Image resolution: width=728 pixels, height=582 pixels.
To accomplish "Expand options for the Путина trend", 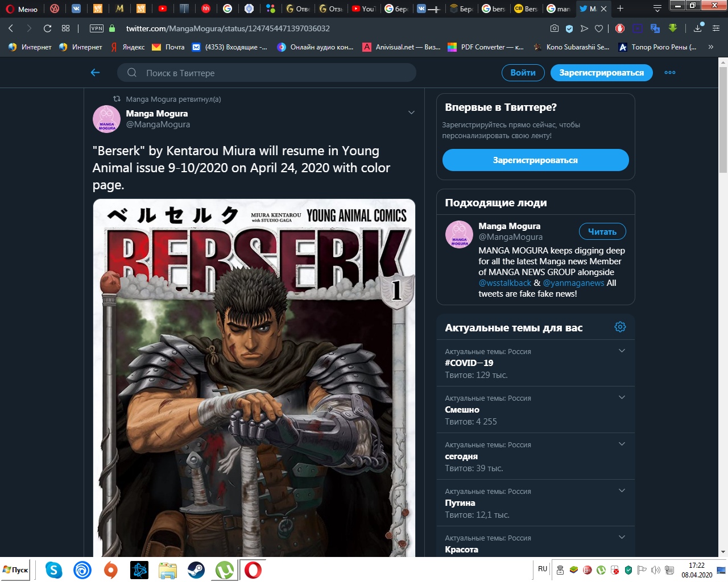I will (x=622, y=490).
